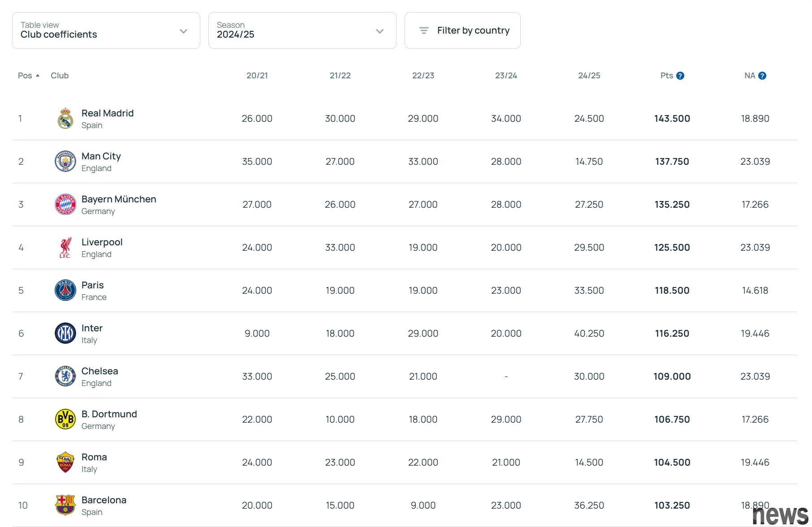Click Real Madrid's NA value 18.890

[755, 119]
